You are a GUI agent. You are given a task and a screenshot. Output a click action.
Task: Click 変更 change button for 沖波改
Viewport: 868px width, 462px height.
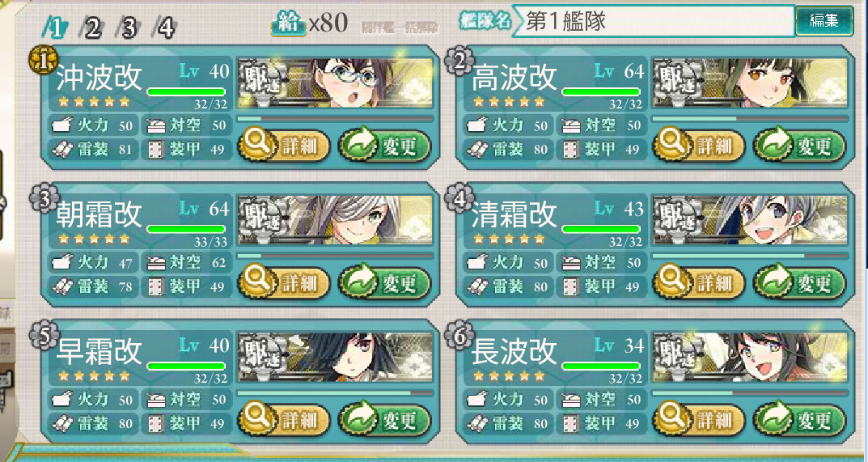click(x=385, y=146)
